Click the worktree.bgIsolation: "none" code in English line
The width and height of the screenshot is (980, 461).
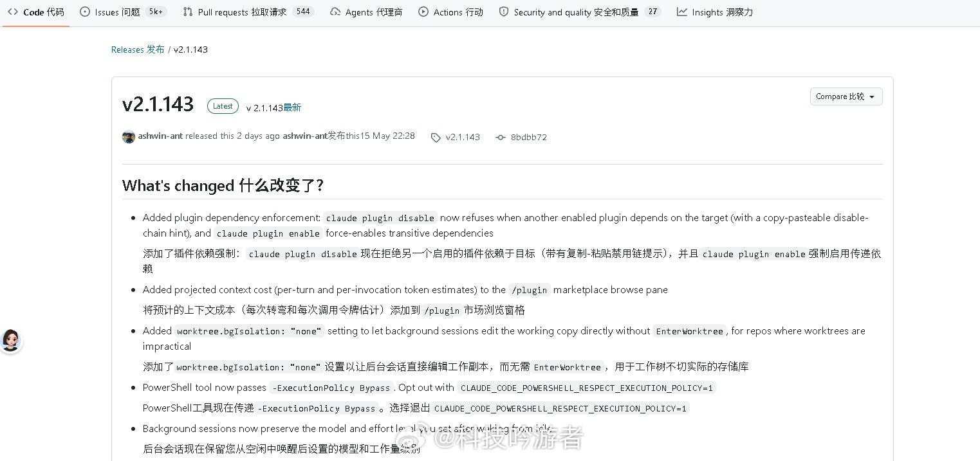coord(249,331)
